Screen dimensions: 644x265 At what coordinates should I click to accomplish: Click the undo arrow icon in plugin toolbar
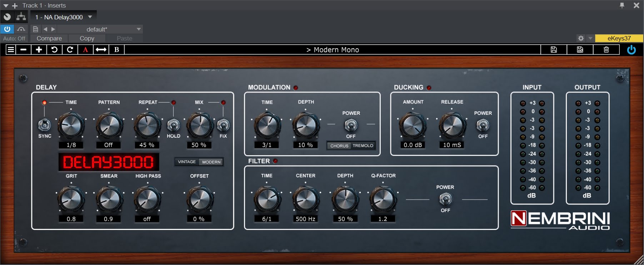[54, 50]
